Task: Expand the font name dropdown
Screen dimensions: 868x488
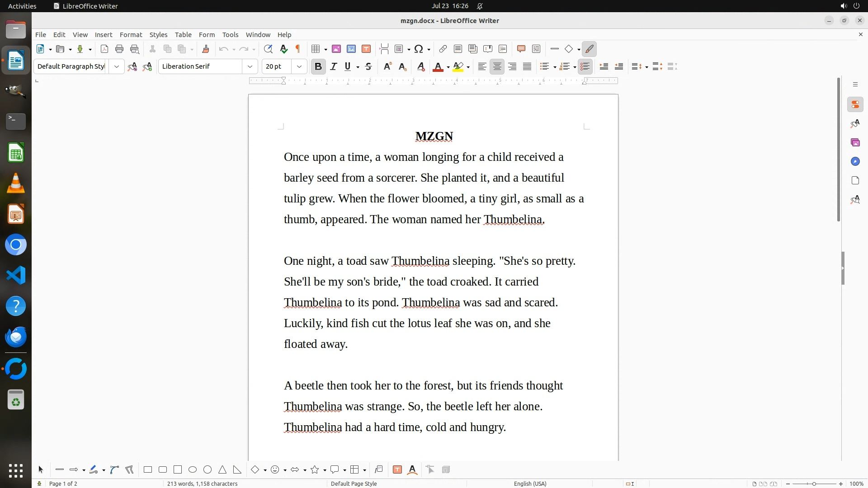Action: (250, 67)
